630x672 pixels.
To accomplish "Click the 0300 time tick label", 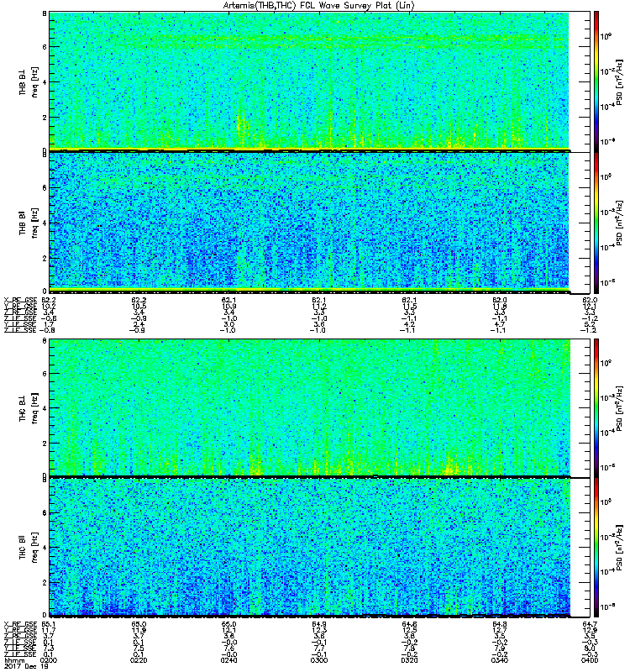I will pos(319,660).
